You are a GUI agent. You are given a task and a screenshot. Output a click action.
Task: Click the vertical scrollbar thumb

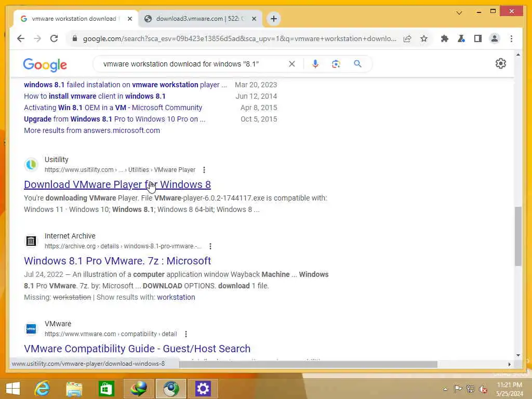[x=518, y=236]
